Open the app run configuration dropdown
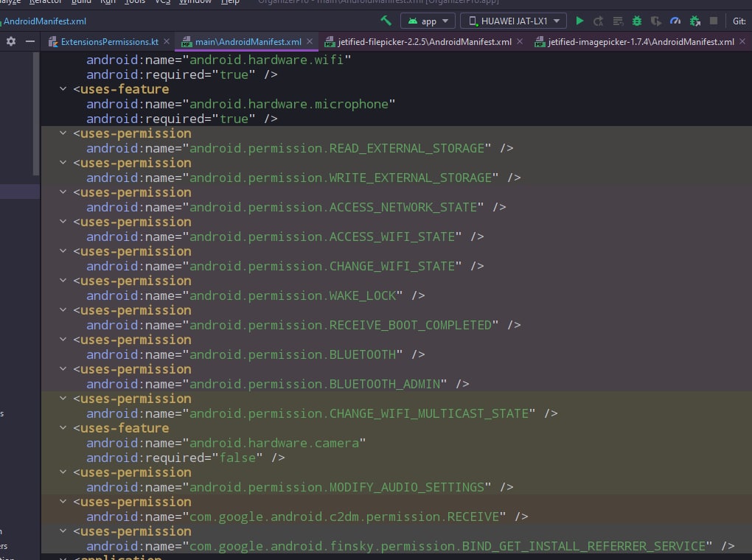The image size is (752, 560). [x=428, y=21]
